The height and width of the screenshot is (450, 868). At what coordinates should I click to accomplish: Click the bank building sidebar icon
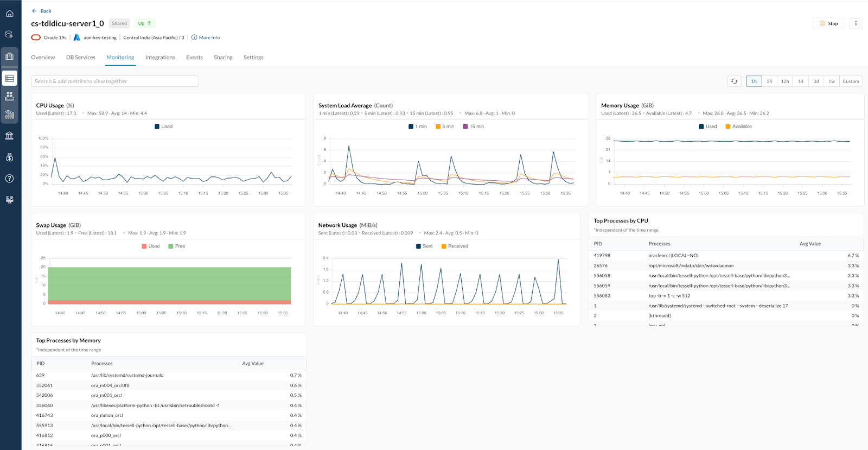10,136
